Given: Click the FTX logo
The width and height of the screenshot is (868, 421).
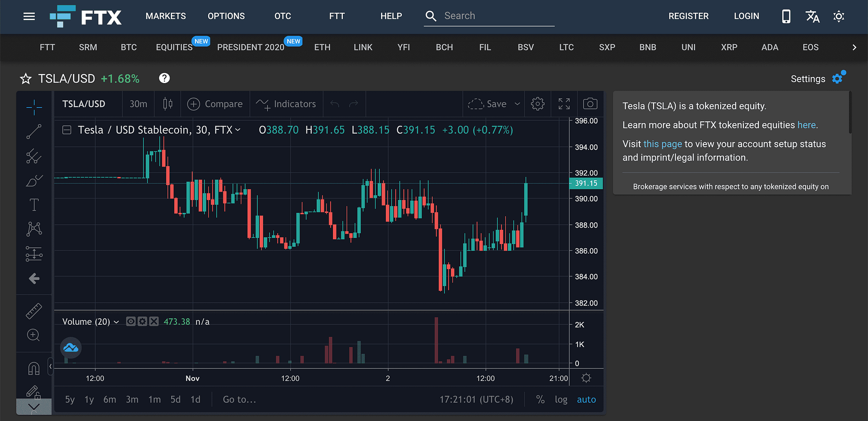Looking at the screenshot, I should (x=86, y=17).
